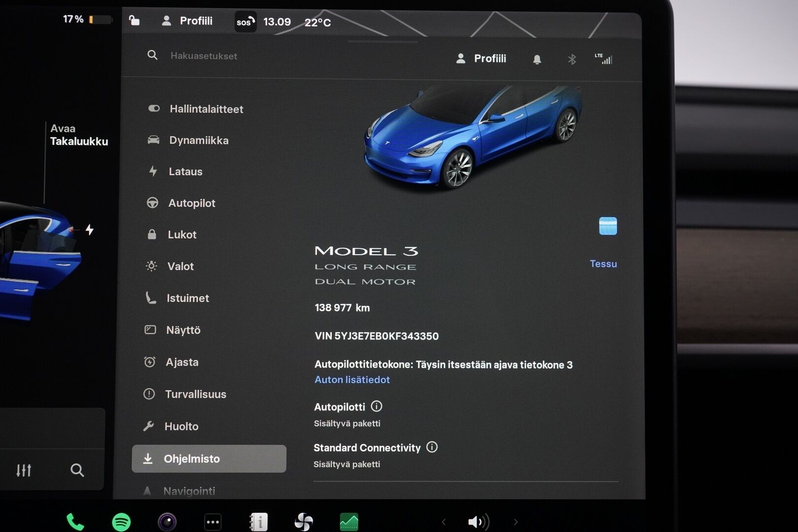Toggle the door lock icon in status bar
The image size is (798, 532).
pyautogui.click(x=134, y=21)
